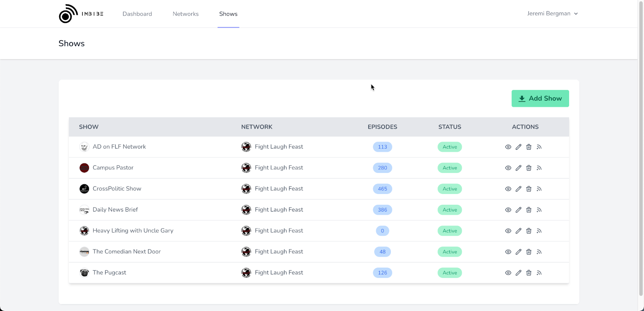
Task: View The Pugcast show
Action: point(508,273)
